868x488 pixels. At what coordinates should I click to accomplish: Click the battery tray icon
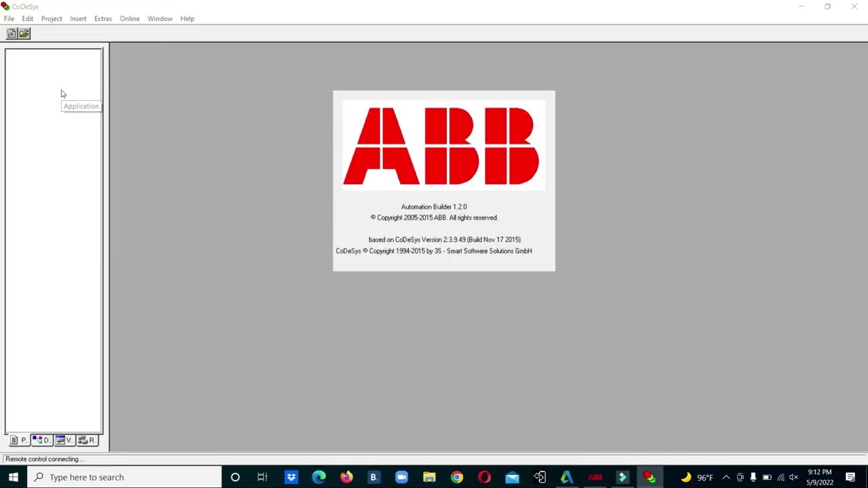[767, 477]
